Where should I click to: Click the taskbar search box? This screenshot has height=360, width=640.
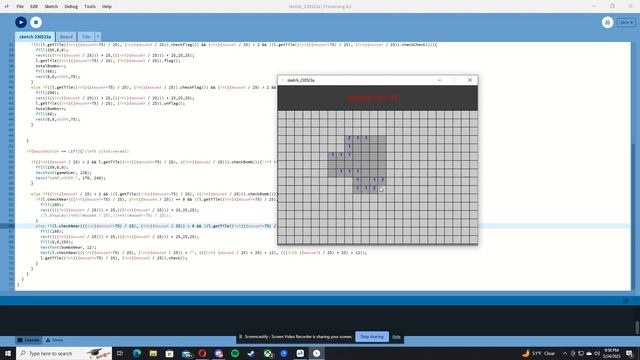tap(64, 353)
